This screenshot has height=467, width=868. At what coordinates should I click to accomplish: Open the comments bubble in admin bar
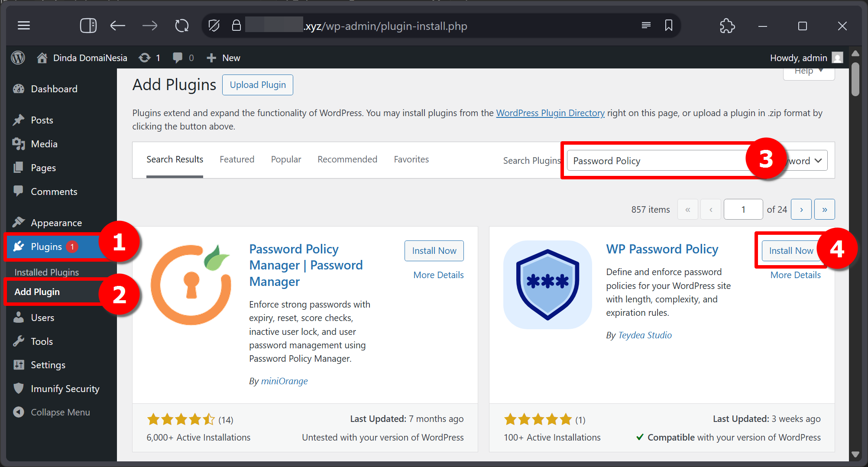click(183, 58)
